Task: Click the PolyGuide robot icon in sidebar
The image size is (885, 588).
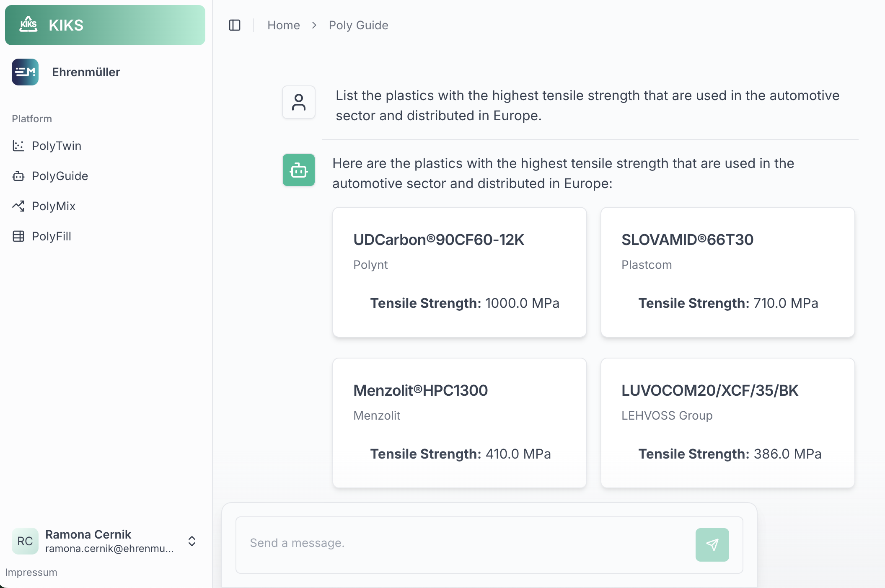Action: pyautogui.click(x=18, y=176)
